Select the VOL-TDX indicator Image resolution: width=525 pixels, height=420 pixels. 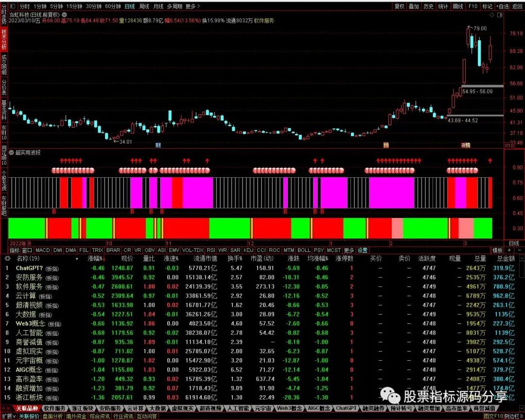click(x=193, y=250)
